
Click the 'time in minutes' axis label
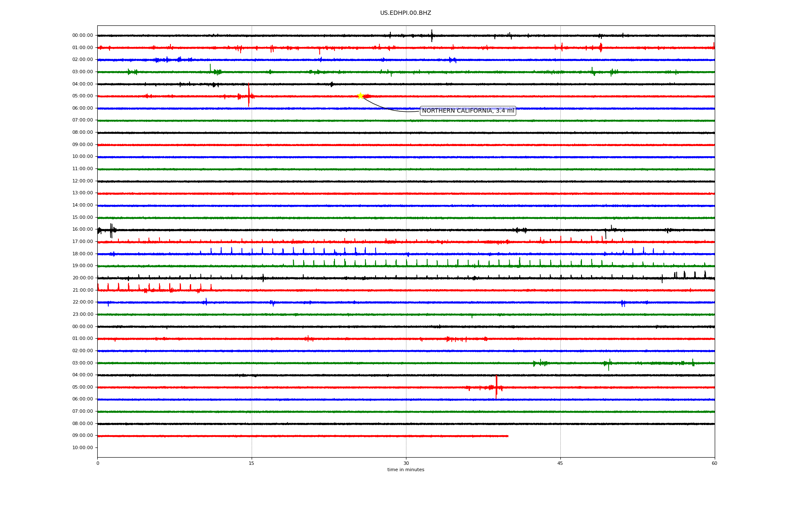point(406,470)
